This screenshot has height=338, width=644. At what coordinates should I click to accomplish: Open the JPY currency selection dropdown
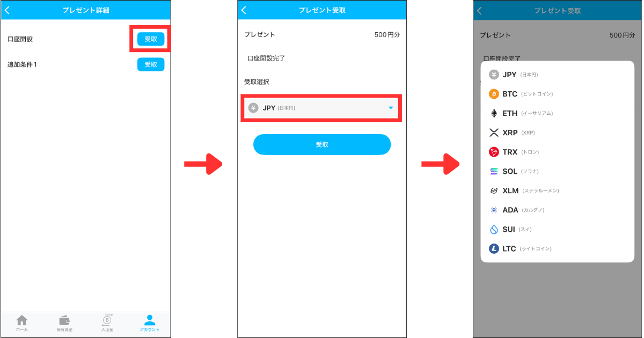coord(320,107)
